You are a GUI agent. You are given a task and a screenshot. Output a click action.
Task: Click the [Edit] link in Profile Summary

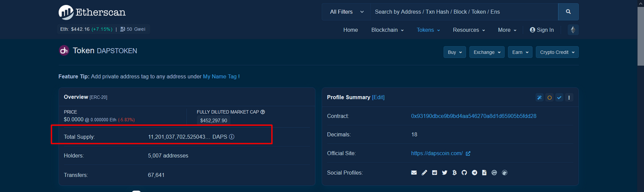pos(378,98)
